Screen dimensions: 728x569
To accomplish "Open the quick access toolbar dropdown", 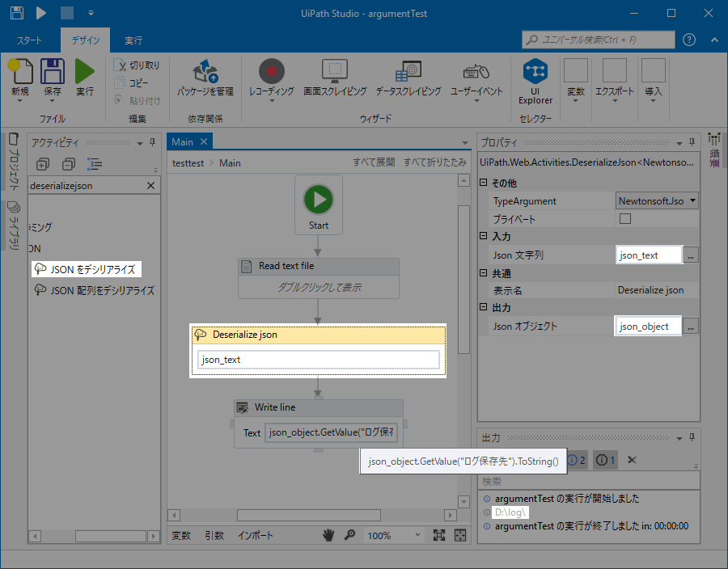I will pos(91,13).
